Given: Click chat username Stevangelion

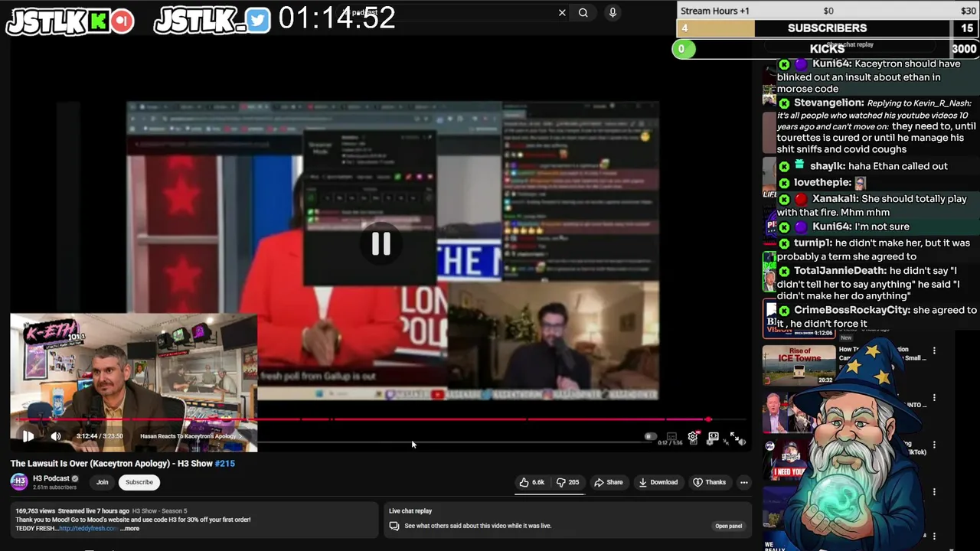Looking at the screenshot, I should 829,103.
